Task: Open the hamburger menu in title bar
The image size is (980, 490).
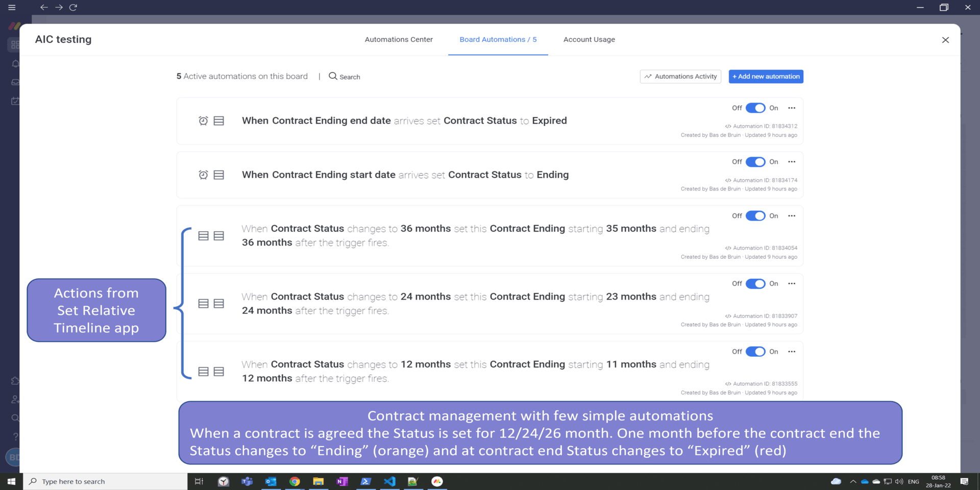Action: [12, 7]
